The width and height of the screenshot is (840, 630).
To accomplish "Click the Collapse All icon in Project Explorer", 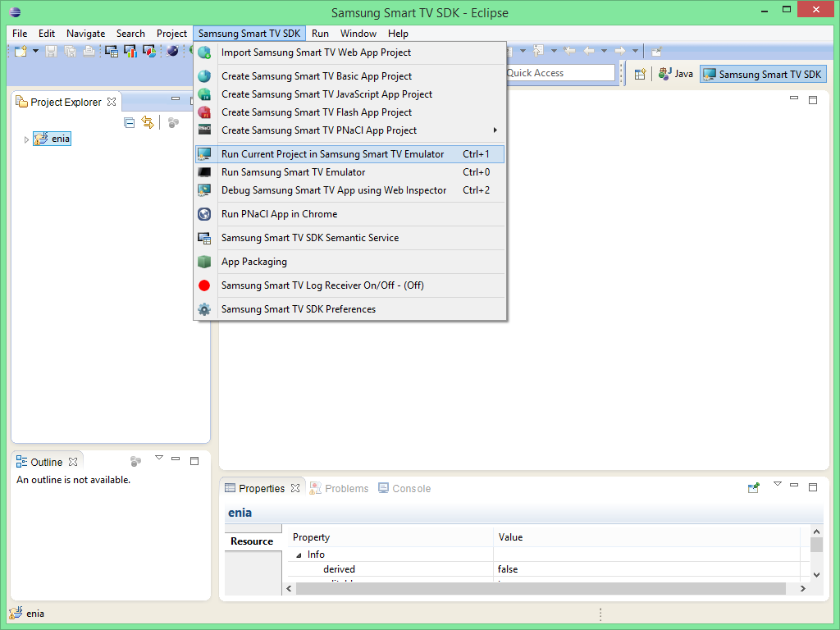I will point(129,123).
